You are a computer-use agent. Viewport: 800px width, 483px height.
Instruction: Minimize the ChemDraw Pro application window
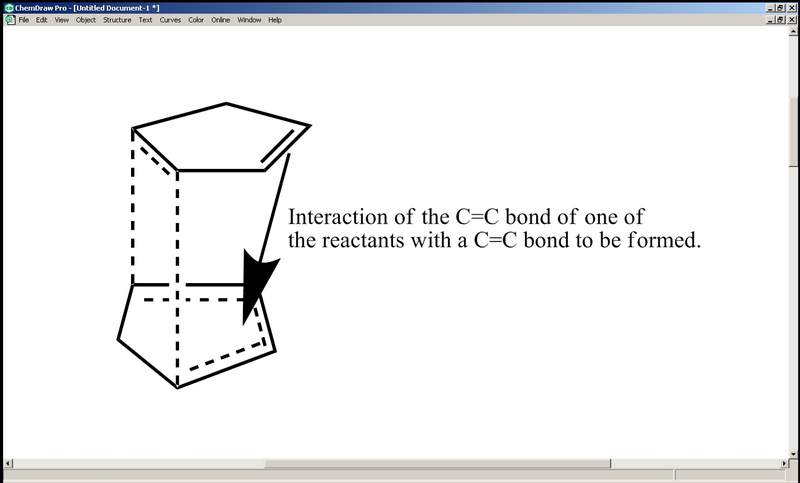[770, 8]
